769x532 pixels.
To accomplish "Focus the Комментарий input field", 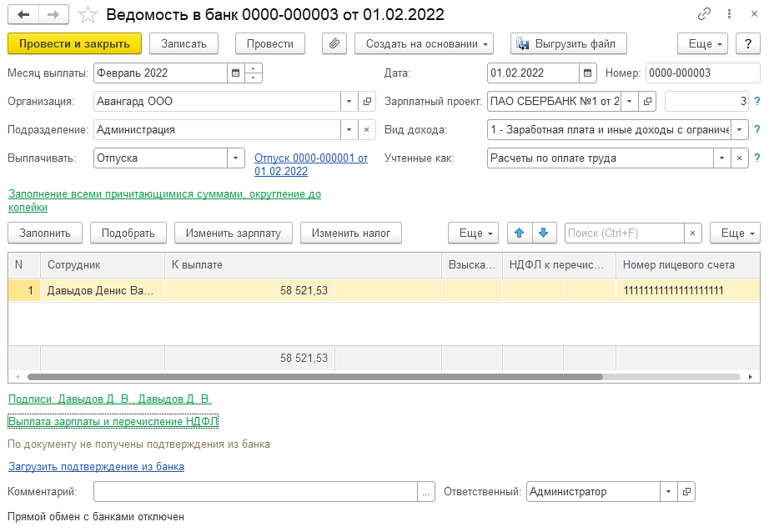I will pyautogui.click(x=255, y=491).
